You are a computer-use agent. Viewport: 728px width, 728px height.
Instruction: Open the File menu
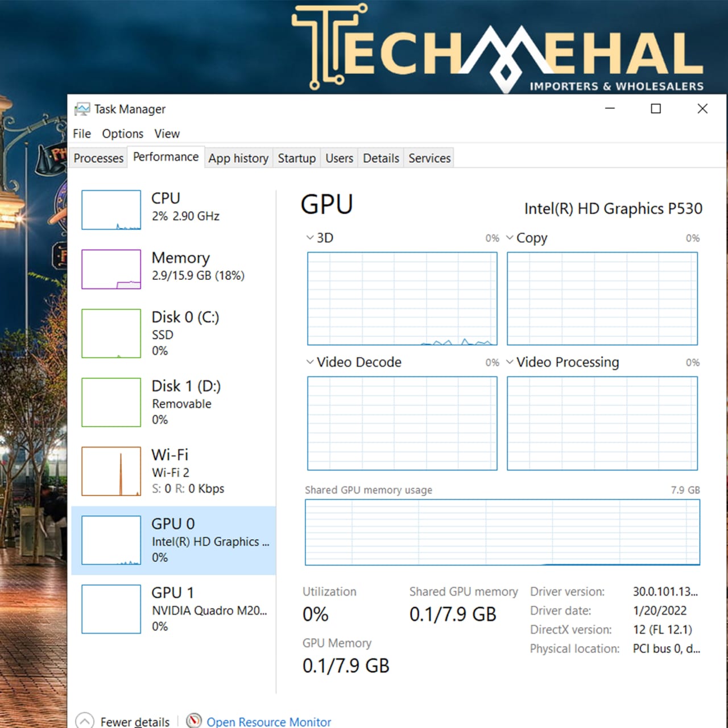point(82,134)
